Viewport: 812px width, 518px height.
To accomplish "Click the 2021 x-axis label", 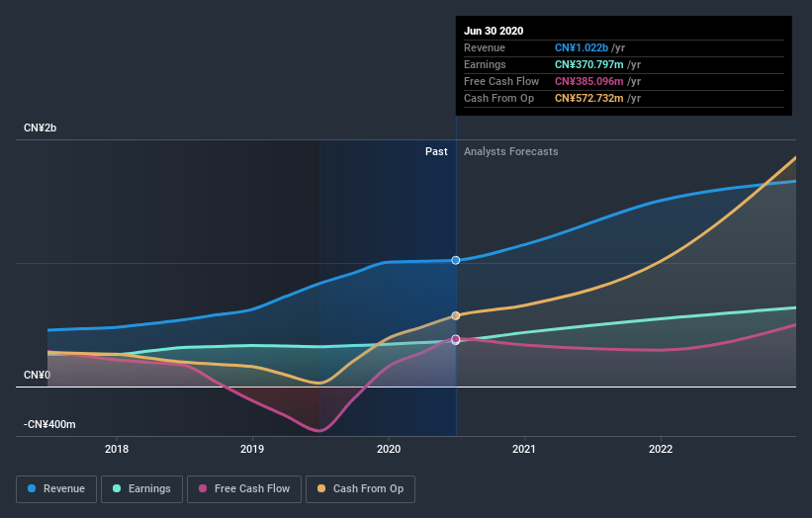I will pos(524,449).
